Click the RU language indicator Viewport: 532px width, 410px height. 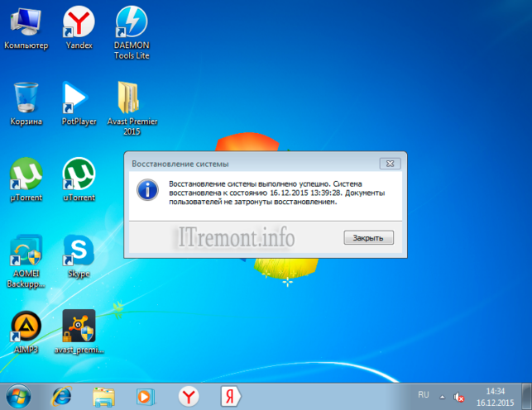424,395
